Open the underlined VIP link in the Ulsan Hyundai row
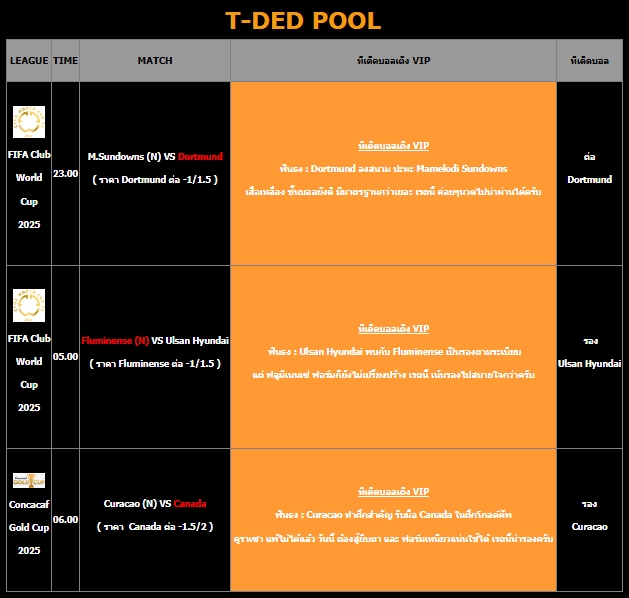 tap(394, 329)
